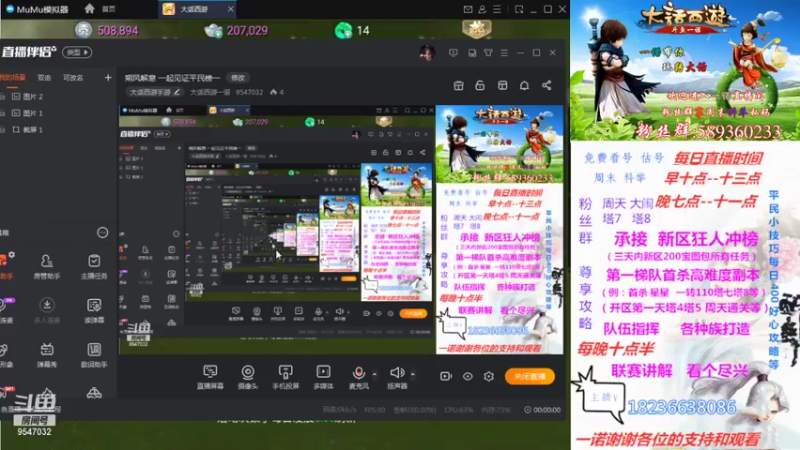Open notifications bell icon
The image size is (800, 450).
[524, 85]
